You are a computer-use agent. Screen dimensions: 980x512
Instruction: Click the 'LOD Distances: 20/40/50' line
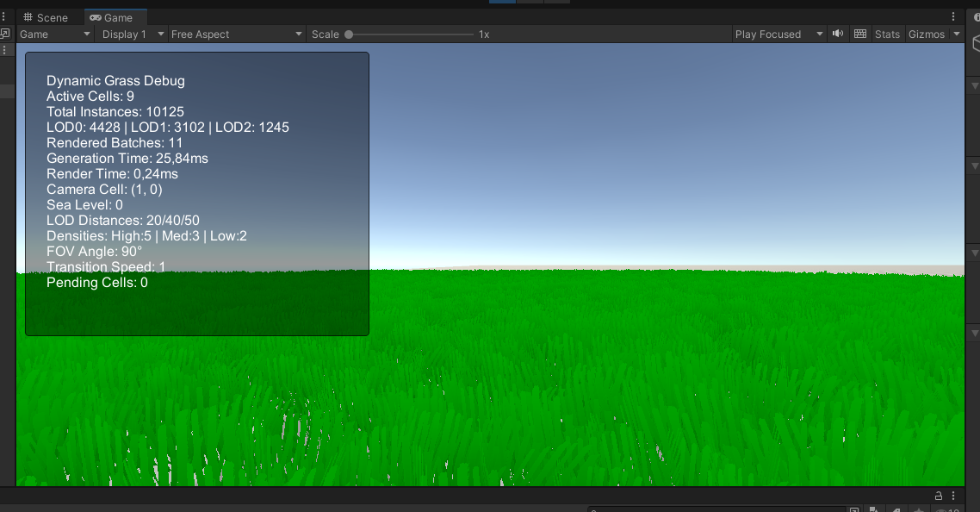click(122, 221)
